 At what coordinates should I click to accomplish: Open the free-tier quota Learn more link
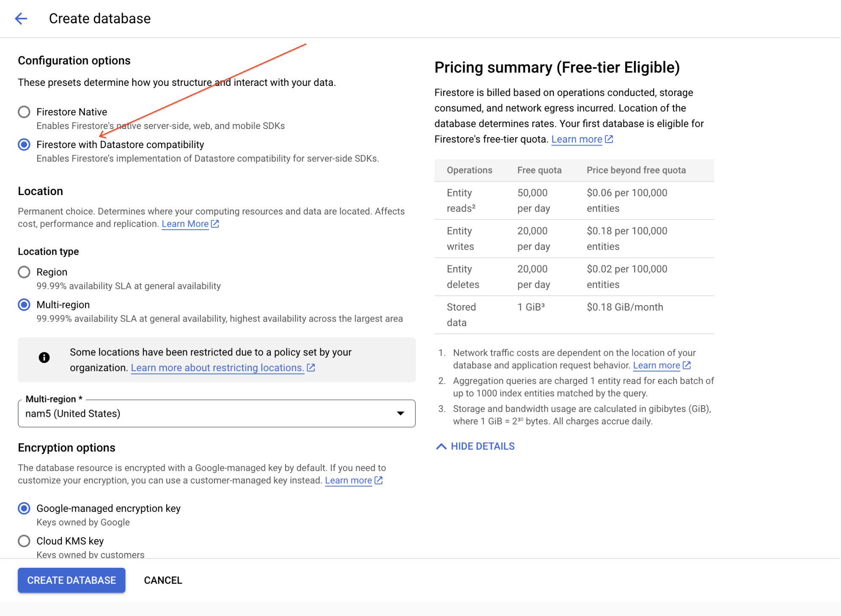(576, 139)
